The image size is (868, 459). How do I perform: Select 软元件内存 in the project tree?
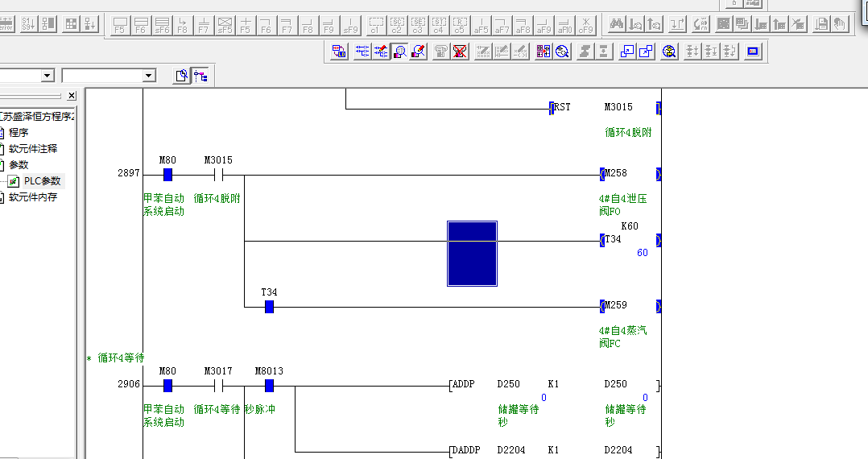click(32, 197)
